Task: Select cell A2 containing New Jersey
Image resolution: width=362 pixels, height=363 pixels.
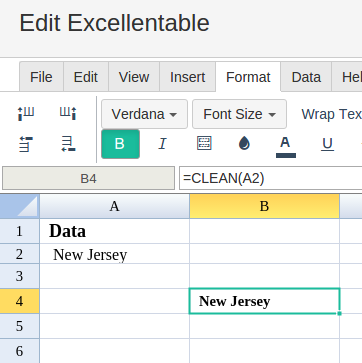Action: point(114,254)
